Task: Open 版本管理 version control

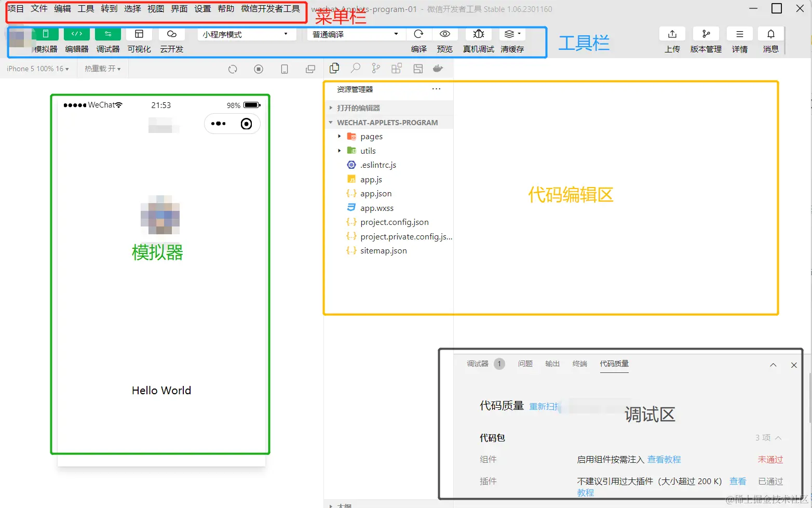Action: click(706, 34)
